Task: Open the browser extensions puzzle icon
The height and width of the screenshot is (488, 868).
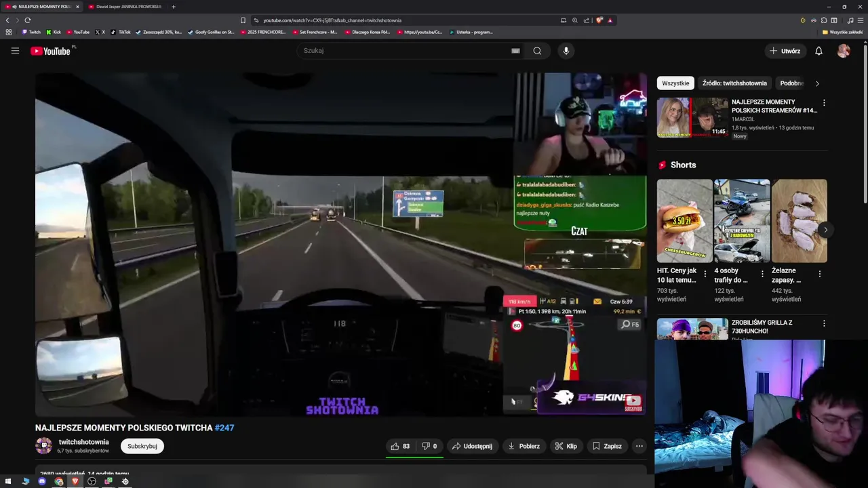Action: [824, 20]
